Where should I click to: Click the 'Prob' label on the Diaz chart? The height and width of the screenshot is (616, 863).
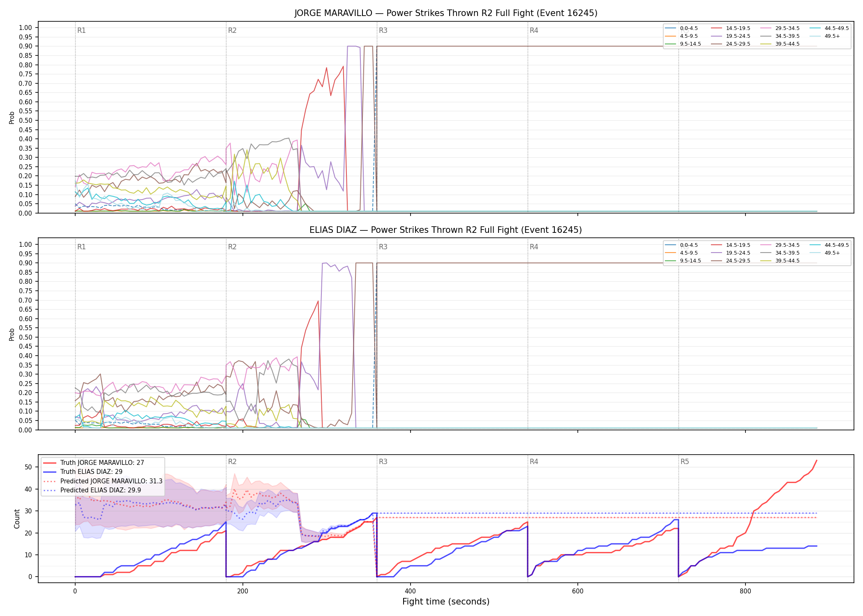(x=12, y=334)
